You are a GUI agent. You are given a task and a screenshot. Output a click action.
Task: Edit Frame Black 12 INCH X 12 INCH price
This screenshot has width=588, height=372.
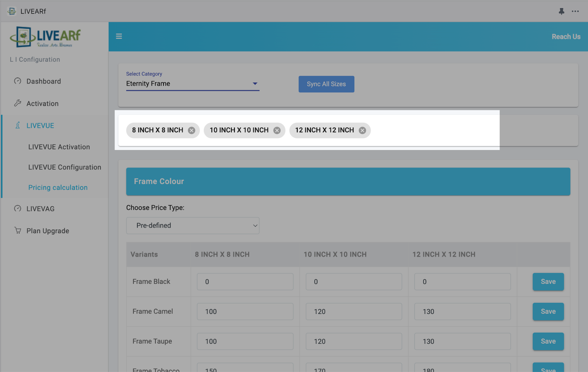(x=463, y=282)
